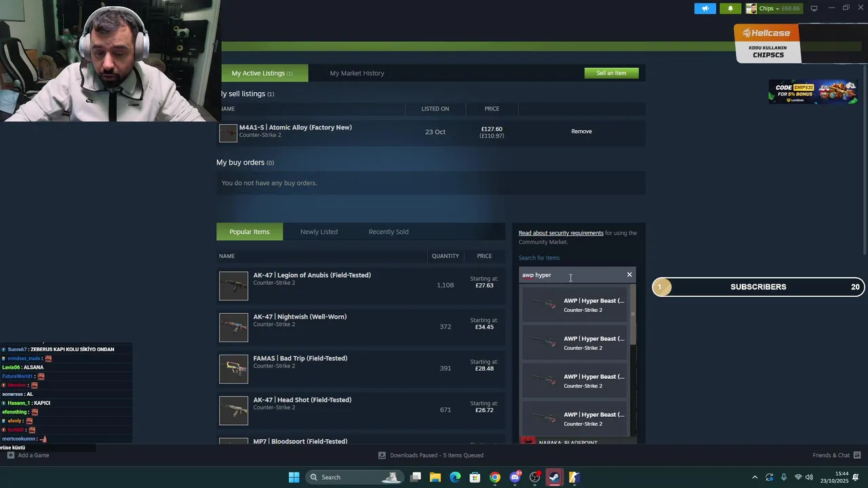
Task: Open the clock and date 15:44
Action: tap(835, 477)
